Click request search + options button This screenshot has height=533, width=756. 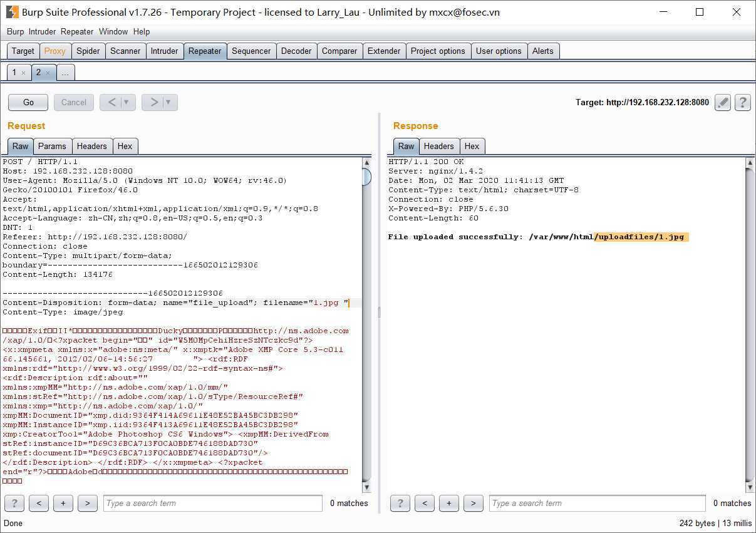pos(63,503)
